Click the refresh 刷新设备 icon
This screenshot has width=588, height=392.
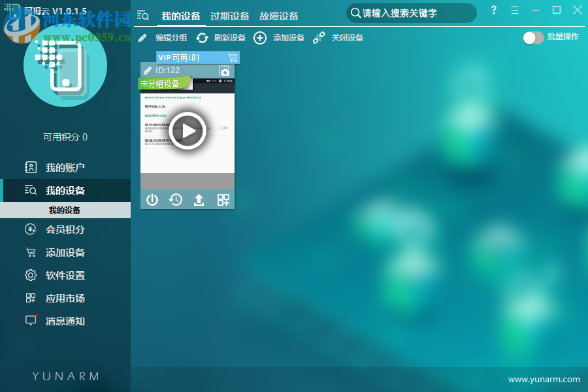(202, 37)
